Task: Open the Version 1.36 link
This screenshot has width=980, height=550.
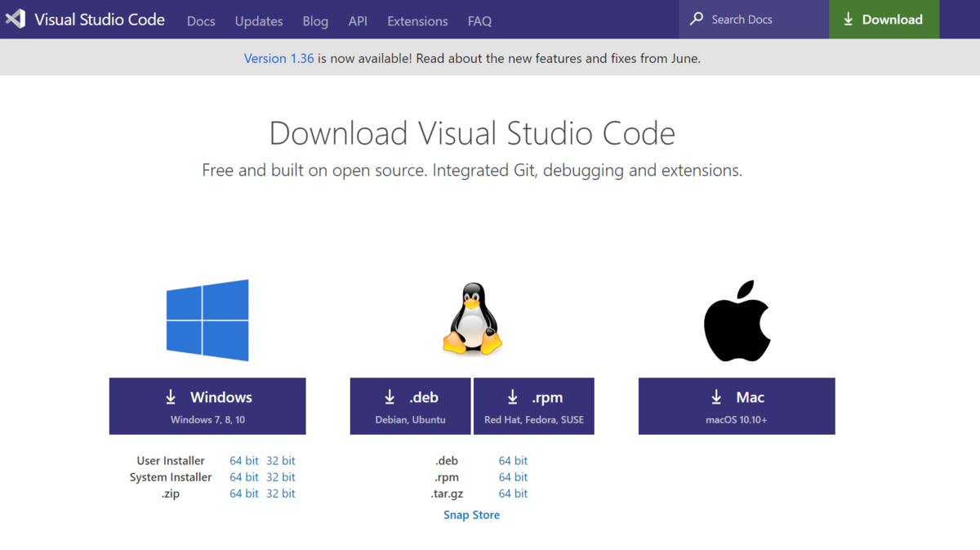Action: click(278, 58)
